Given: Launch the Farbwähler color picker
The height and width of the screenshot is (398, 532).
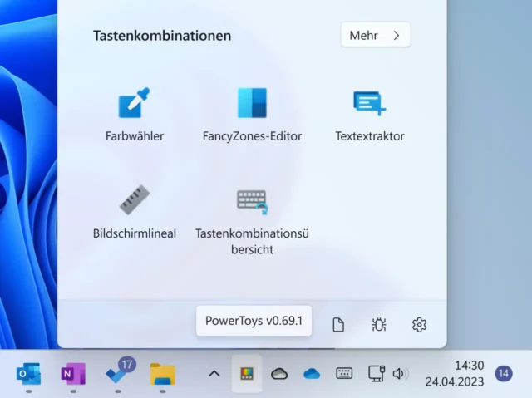Looking at the screenshot, I should click(134, 104).
